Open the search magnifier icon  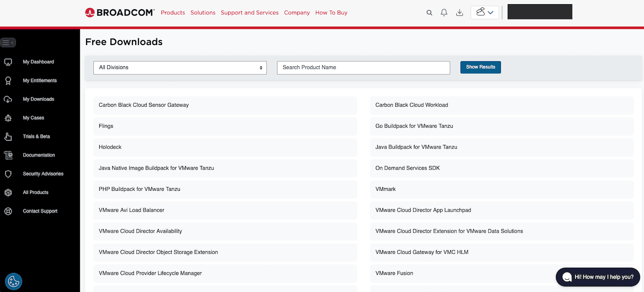pos(429,13)
